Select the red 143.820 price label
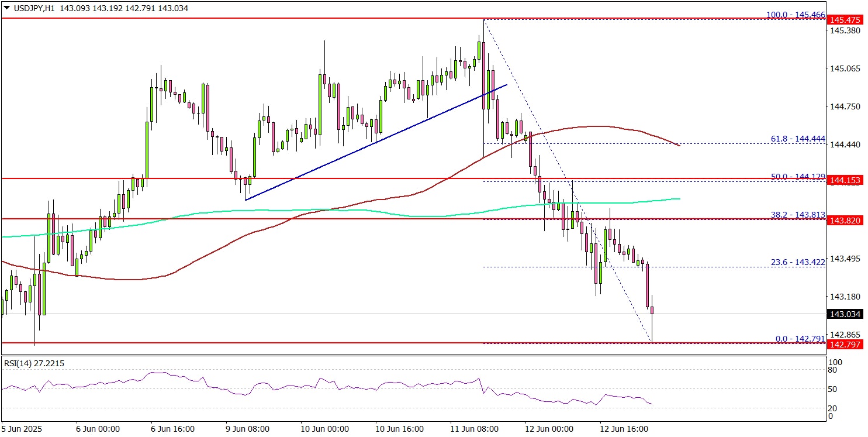The image size is (868, 437). pyautogui.click(x=845, y=220)
